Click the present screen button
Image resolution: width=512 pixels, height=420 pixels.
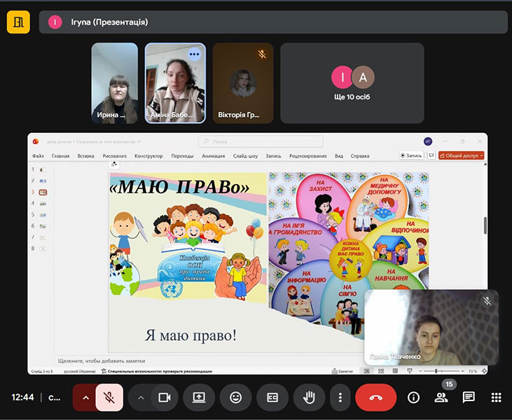pyautogui.click(x=199, y=398)
